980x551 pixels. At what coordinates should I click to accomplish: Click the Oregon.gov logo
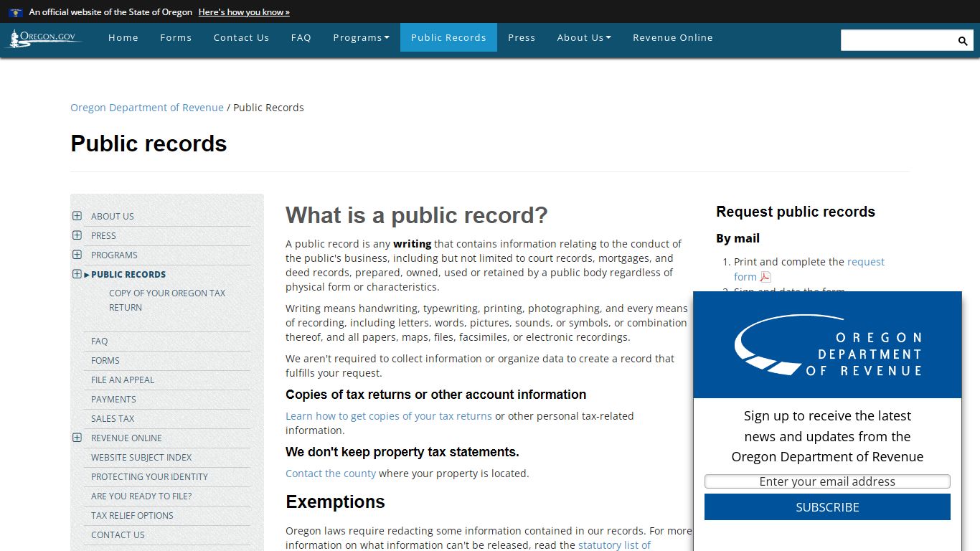point(44,38)
